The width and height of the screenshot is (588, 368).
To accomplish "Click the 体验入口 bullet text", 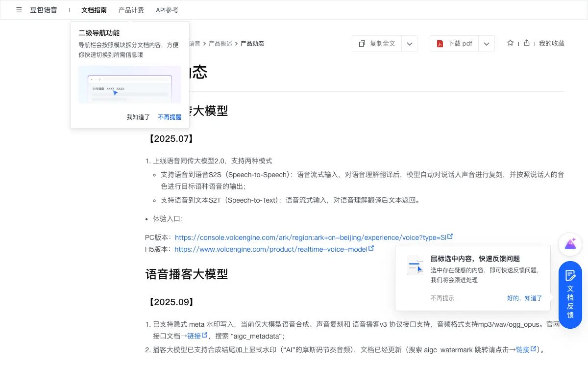I will [168, 219].
